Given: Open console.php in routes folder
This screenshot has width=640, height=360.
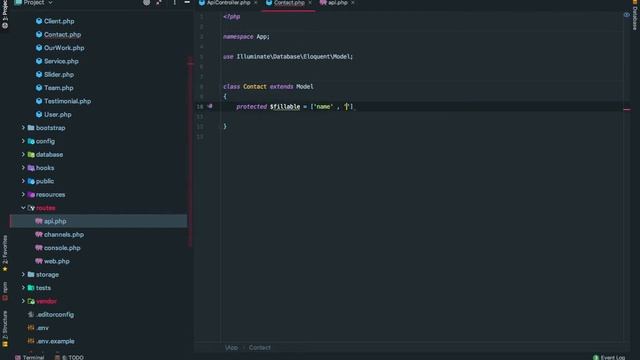Looking at the screenshot, I should point(62,248).
